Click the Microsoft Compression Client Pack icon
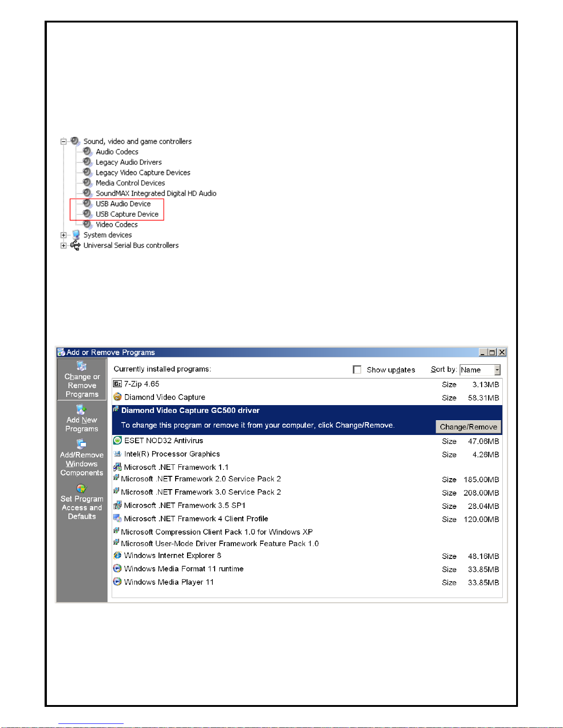Viewport: 563px width, 728px height. 116,531
